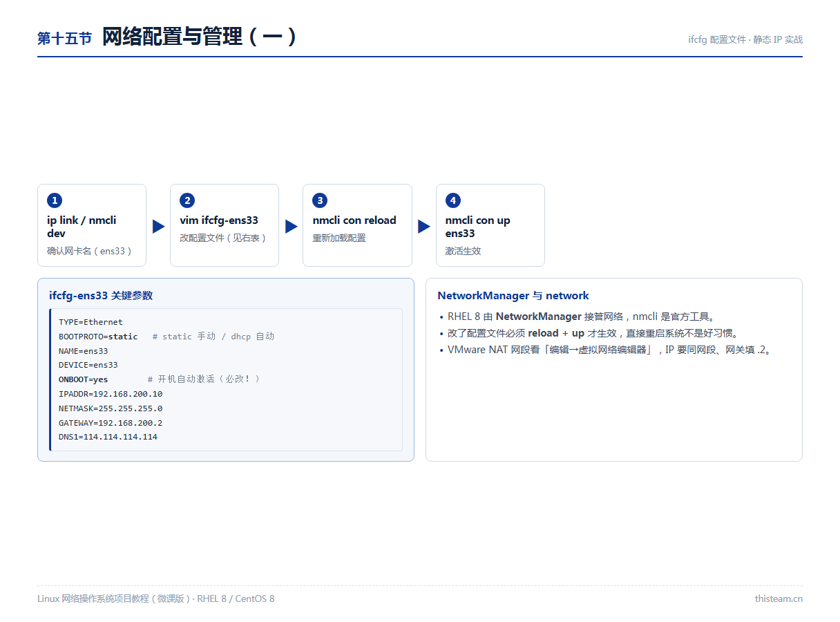Click the heading NetworkManager 与 network

click(513, 295)
